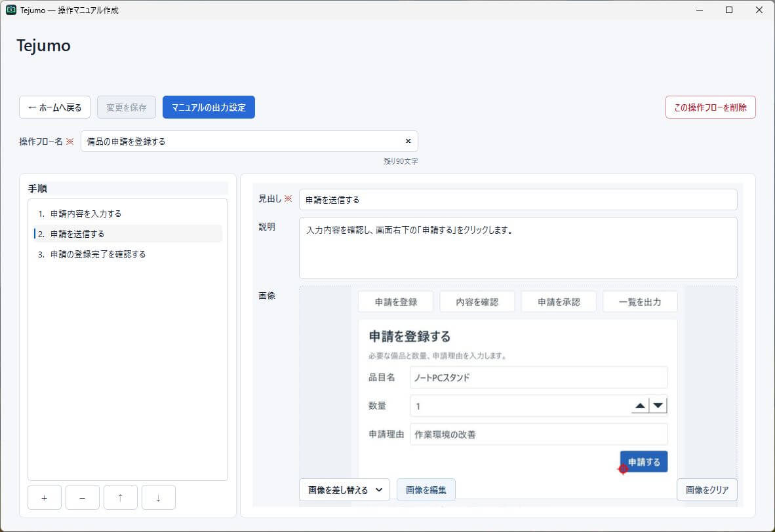This screenshot has width=775, height=532.
Task: Click the 画像を編集 button
Action: [x=426, y=490]
